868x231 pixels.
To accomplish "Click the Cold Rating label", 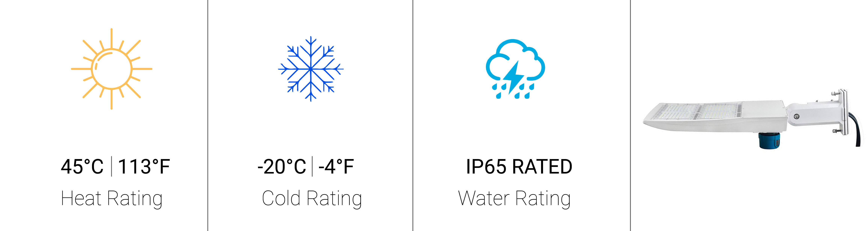I will coord(312,199).
